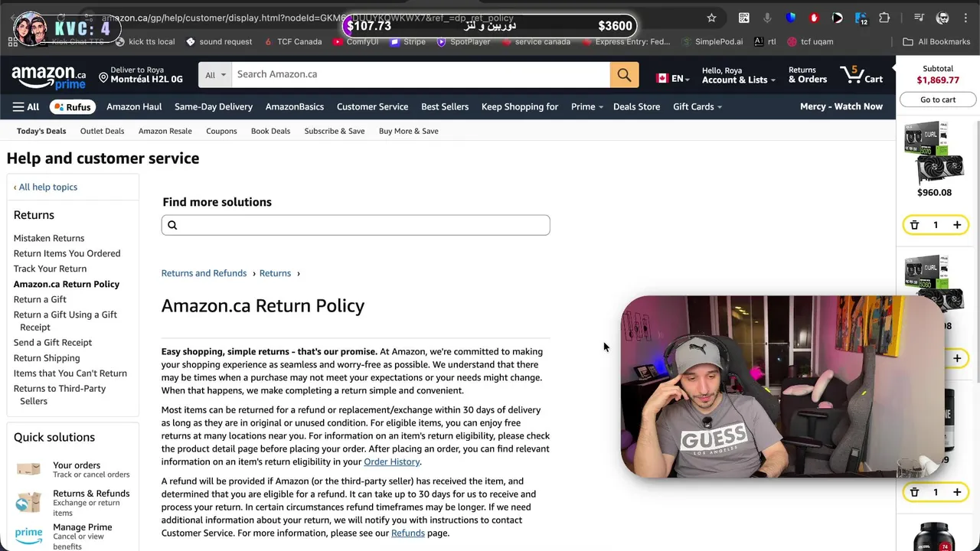Open the SpotPlayer bookmark
The width and height of the screenshot is (980, 551).
(463, 41)
